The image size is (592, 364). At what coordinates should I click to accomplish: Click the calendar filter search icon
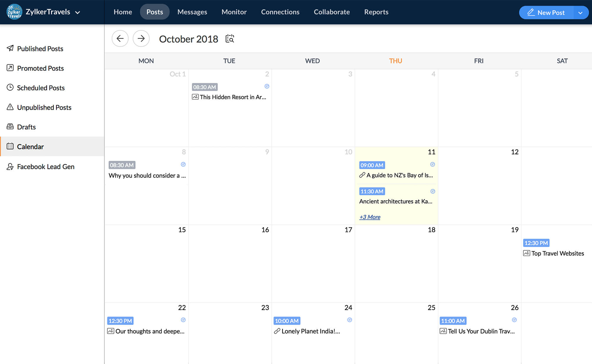click(x=230, y=39)
